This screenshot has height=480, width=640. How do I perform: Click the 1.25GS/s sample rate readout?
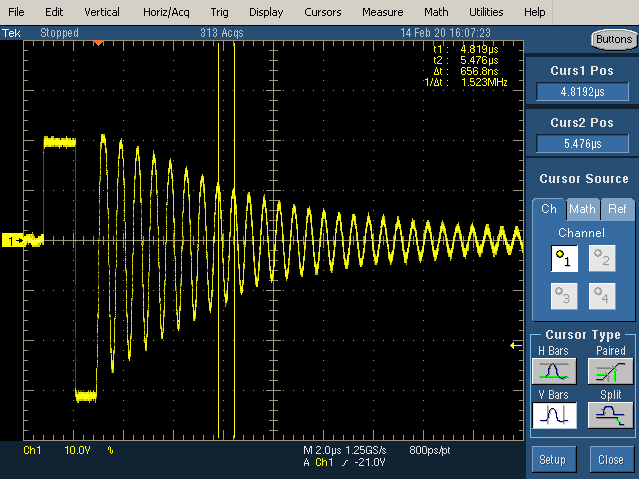366,450
